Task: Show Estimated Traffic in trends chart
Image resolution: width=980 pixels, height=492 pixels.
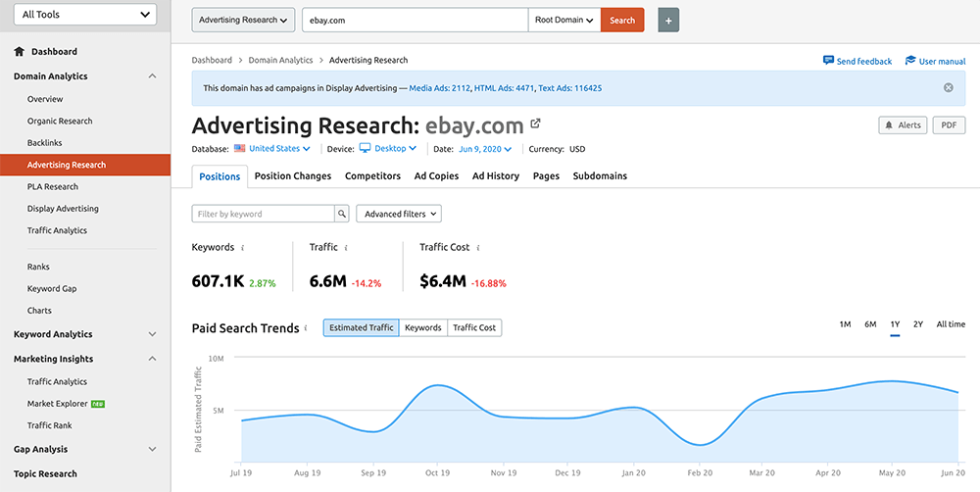Action: (x=362, y=327)
